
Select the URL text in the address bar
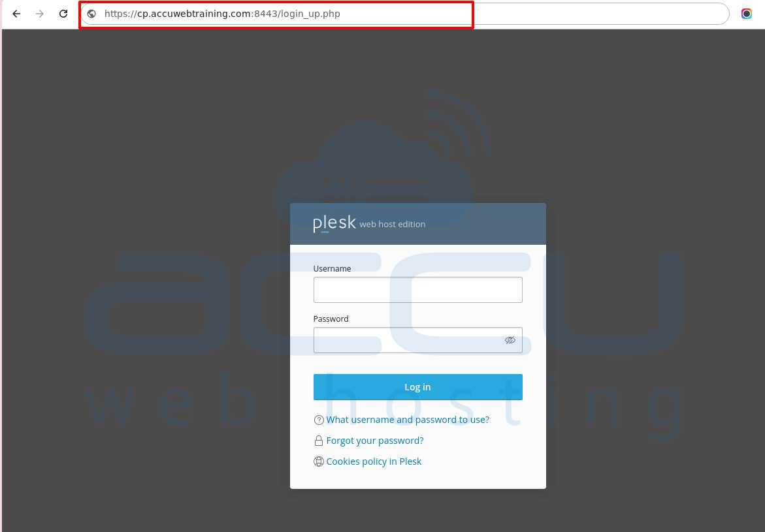(x=222, y=14)
